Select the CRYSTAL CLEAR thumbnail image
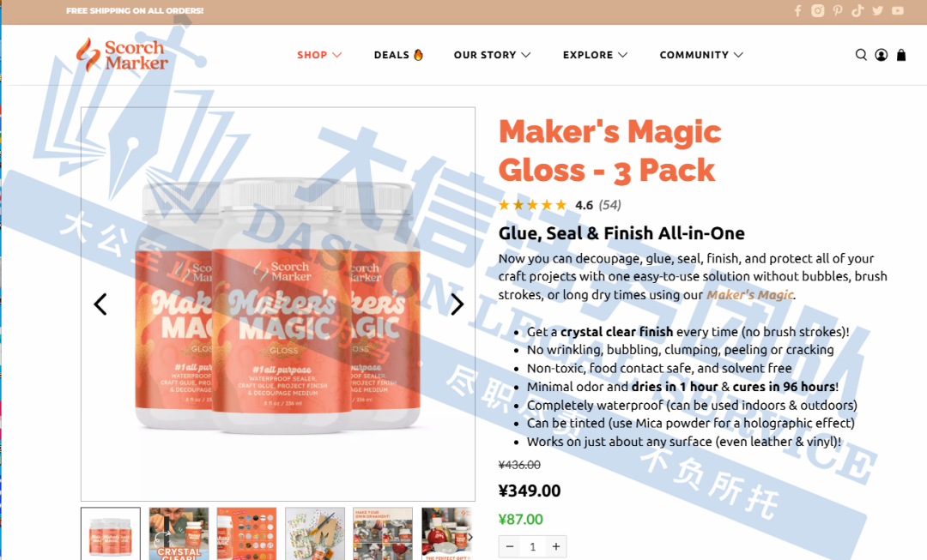This screenshot has height=560, width=927. [179, 533]
